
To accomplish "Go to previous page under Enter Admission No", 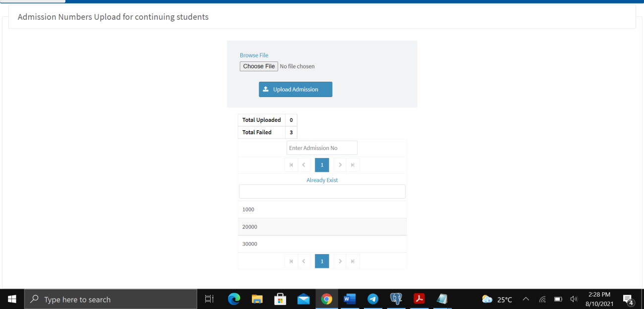I will [x=303, y=165].
